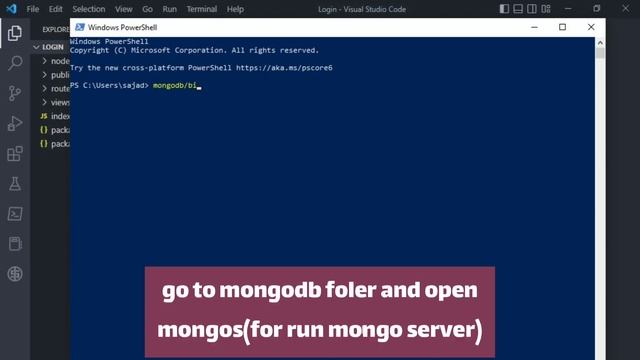The width and height of the screenshot is (640, 360).
Task: Toggle primary side bar layout icon
Action: click(504, 9)
